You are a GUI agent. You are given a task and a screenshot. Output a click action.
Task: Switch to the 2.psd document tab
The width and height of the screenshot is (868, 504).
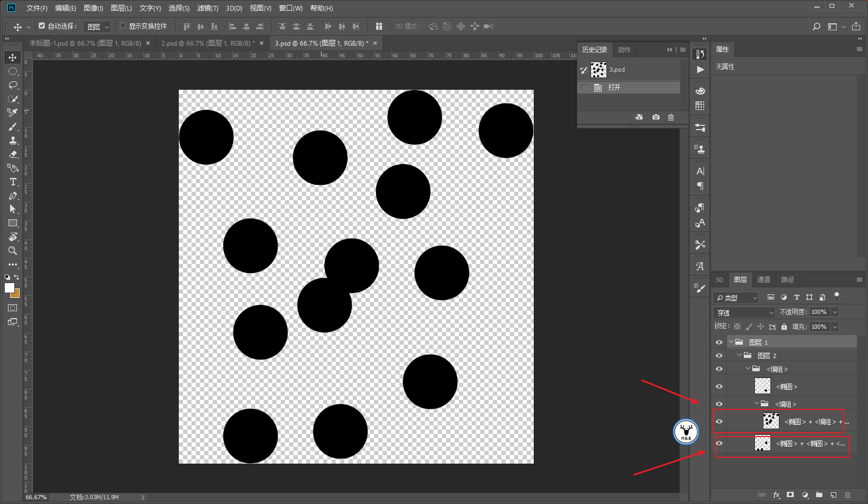coord(208,43)
